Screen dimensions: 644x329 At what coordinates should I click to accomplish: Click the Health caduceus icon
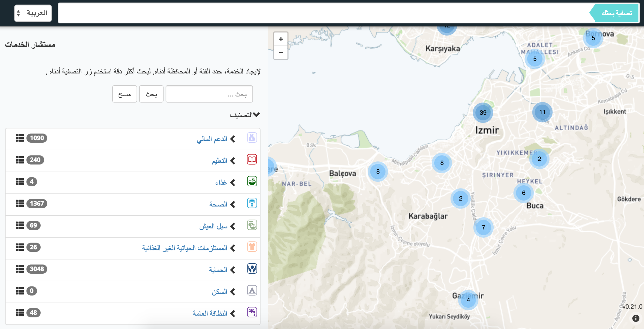click(x=252, y=203)
